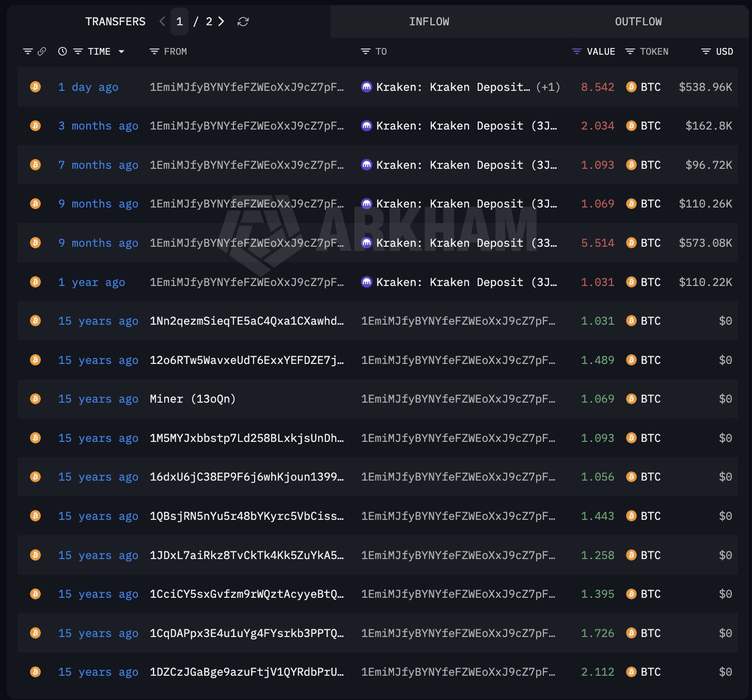This screenshot has width=752, height=700.
Task: Expand the TIME sort dropdown arrow
Action: [x=121, y=52]
